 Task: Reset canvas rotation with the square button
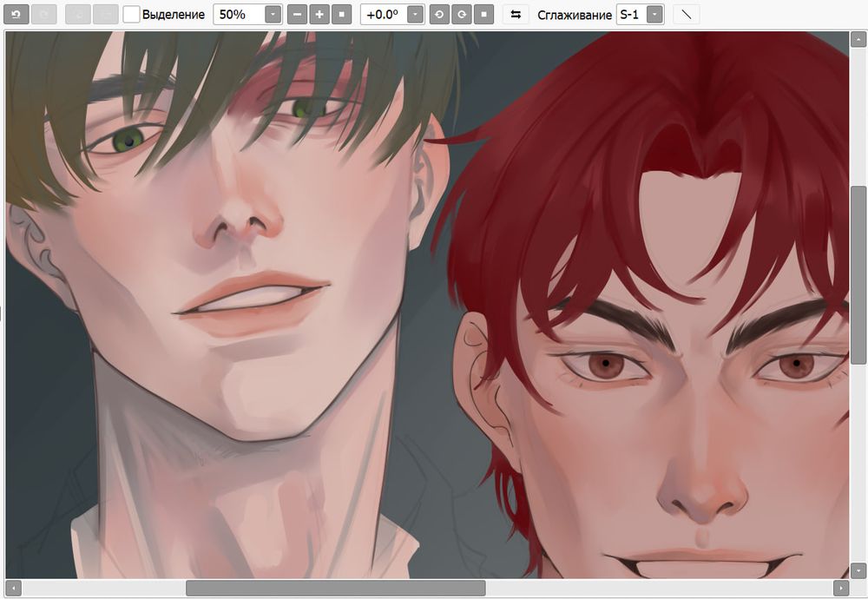click(x=483, y=15)
